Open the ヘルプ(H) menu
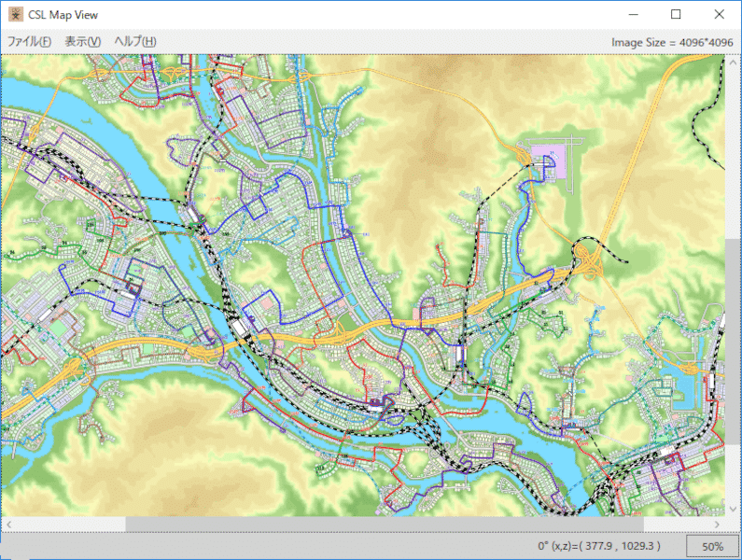 pyautogui.click(x=134, y=42)
